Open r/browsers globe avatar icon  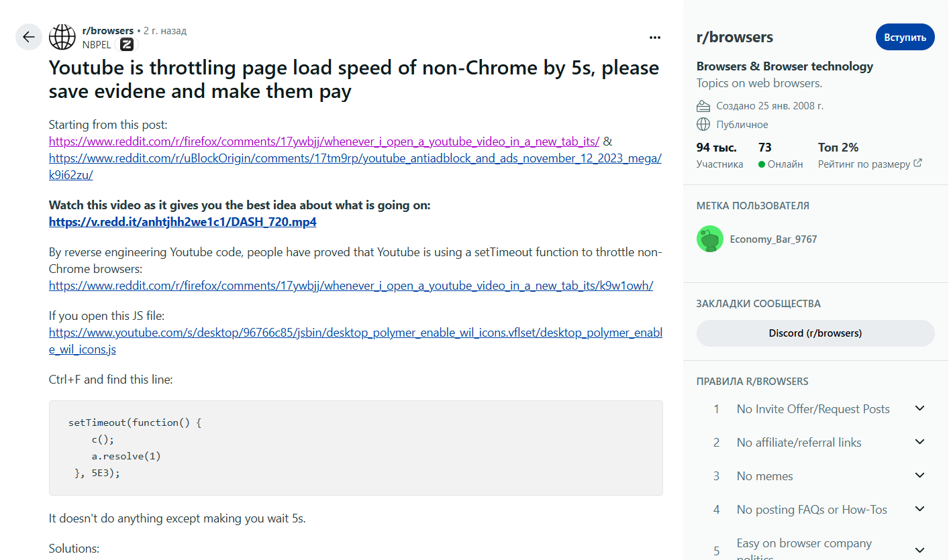[62, 37]
